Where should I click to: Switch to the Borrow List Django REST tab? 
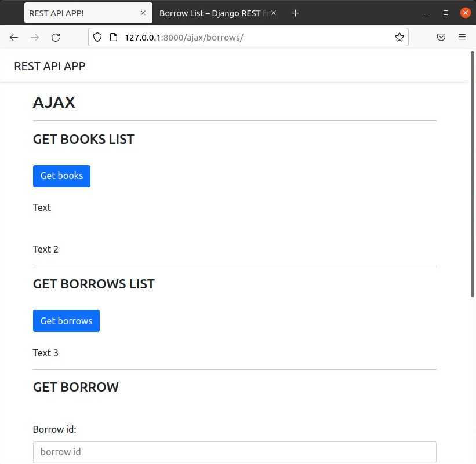point(212,13)
